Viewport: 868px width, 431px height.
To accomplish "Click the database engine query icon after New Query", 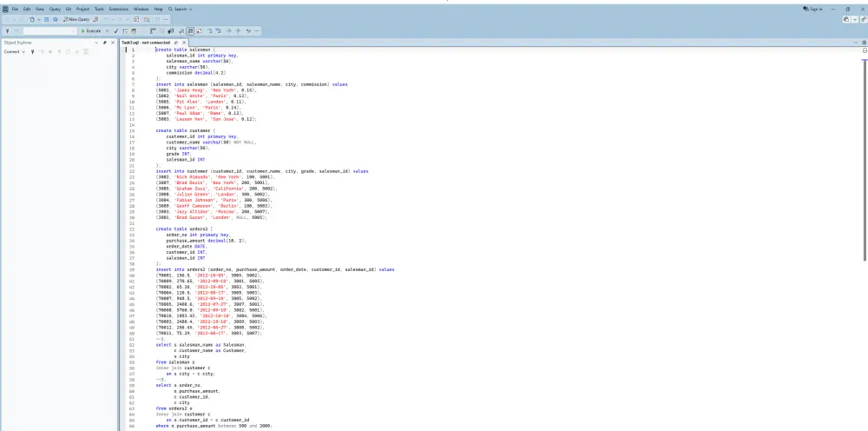I will point(95,19).
